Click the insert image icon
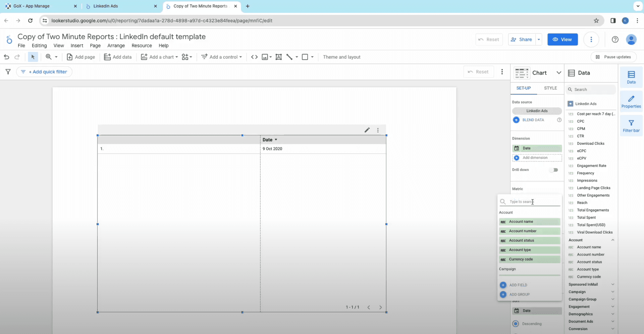Screen dimensions: 644x334 click(x=265, y=57)
